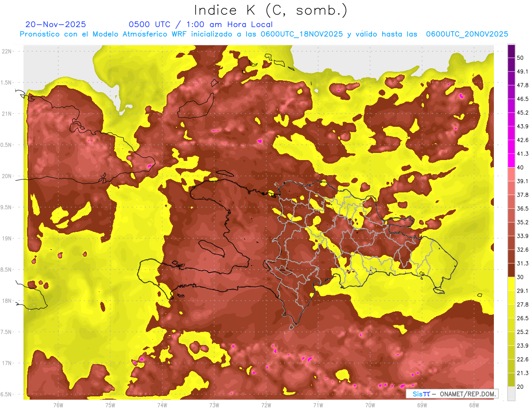Click the '23.9' color scale value
Viewport: 532px width, 411px height.
(523, 346)
